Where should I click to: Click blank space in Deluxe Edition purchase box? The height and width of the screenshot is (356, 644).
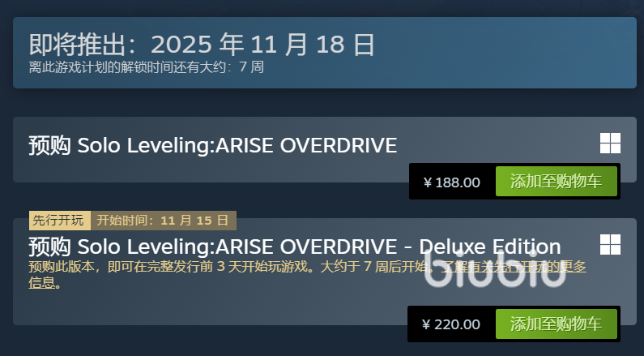(206, 307)
